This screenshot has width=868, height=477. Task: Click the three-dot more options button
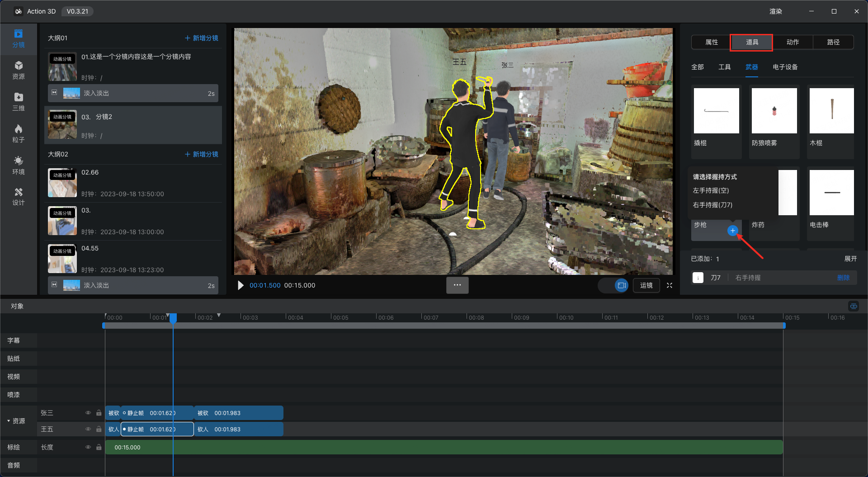coord(458,285)
